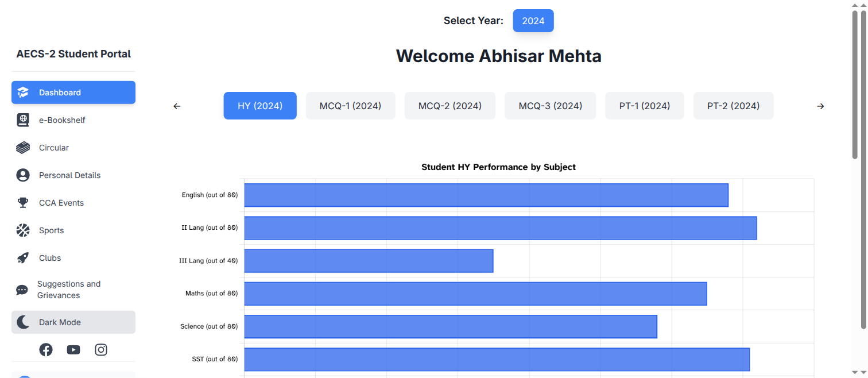This screenshot has height=378, width=868.
Task: Click the Maths bar in chart
Action: pos(475,294)
